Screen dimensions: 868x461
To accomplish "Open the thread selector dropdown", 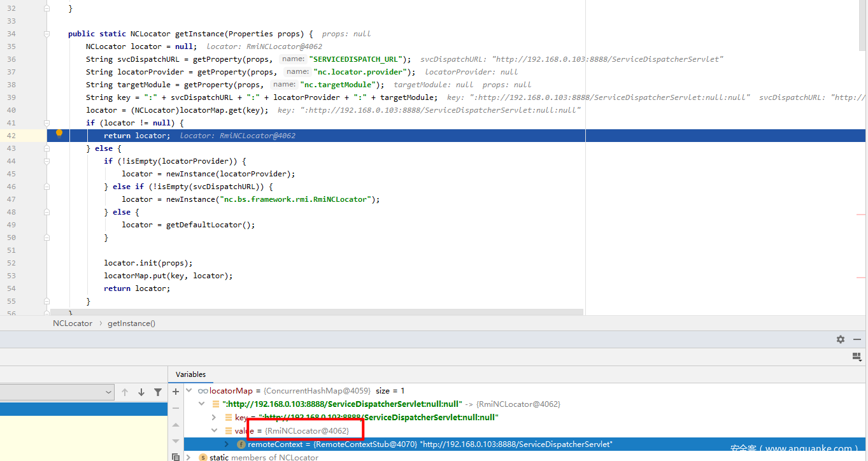I will pos(108,392).
